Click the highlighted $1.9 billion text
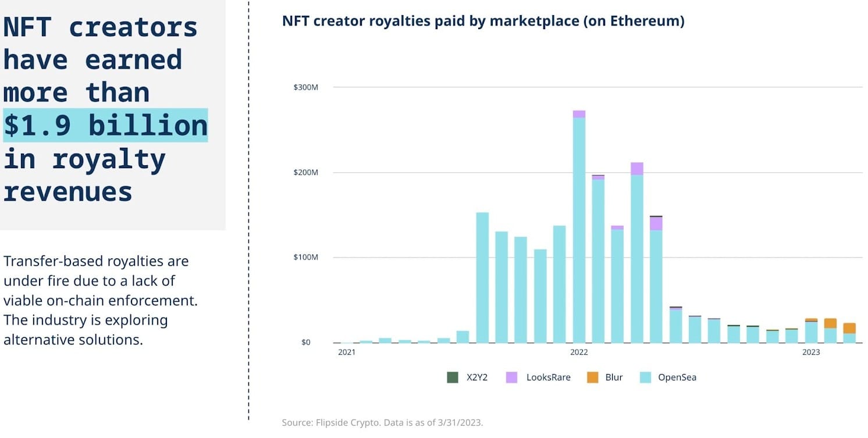This screenshot has height=438, width=868. click(105, 125)
